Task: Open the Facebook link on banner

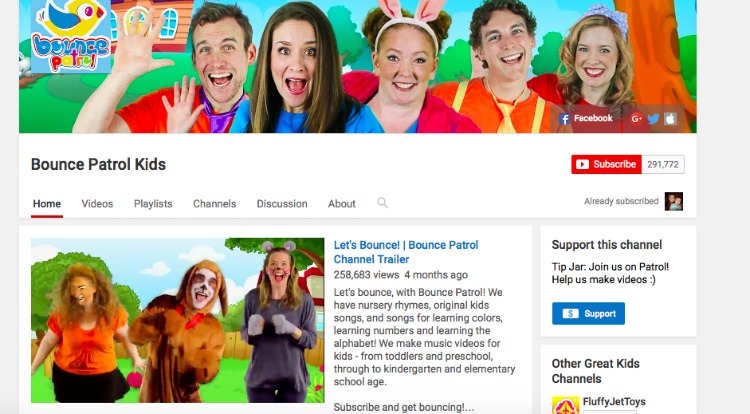Action: point(587,118)
